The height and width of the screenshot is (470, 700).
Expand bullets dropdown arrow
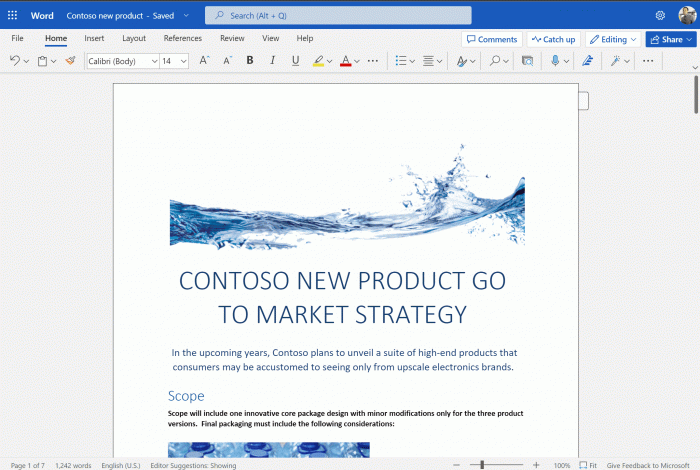click(x=412, y=61)
